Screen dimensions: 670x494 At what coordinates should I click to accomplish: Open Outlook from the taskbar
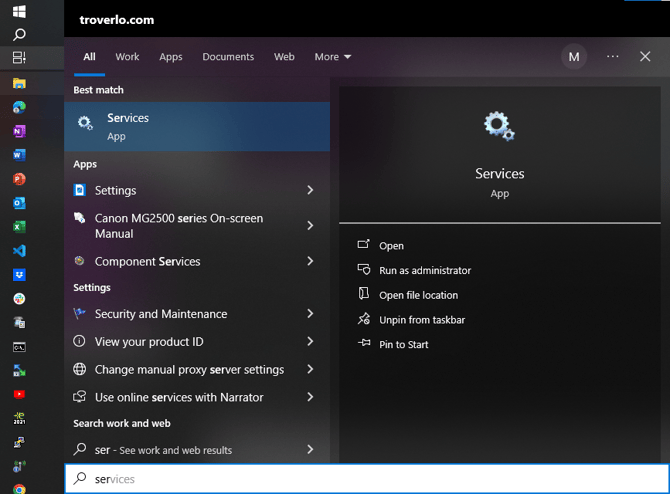pos(19,203)
